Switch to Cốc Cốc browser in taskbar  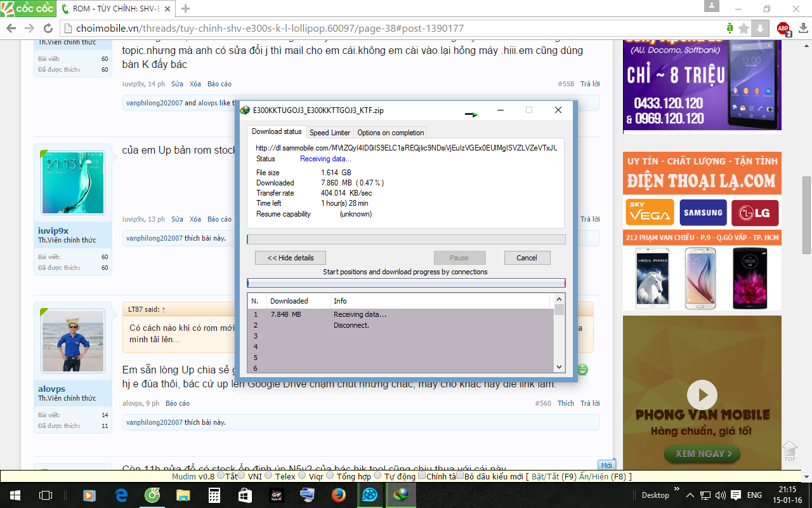(x=152, y=495)
